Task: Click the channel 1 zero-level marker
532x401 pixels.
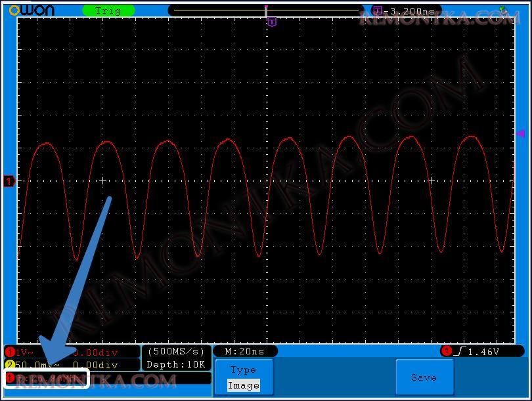Action: pyautogui.click(x=9, y=181)
